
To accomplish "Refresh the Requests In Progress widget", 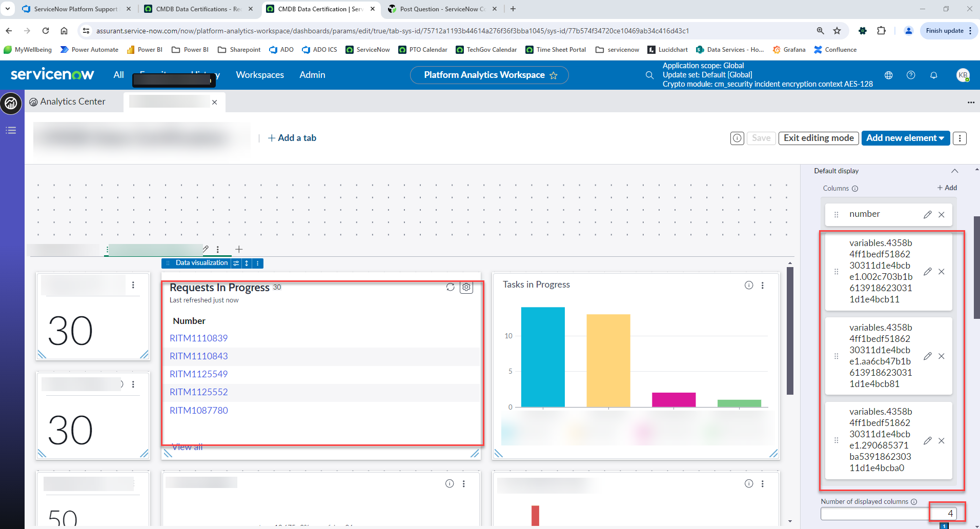I will (450, 287).
